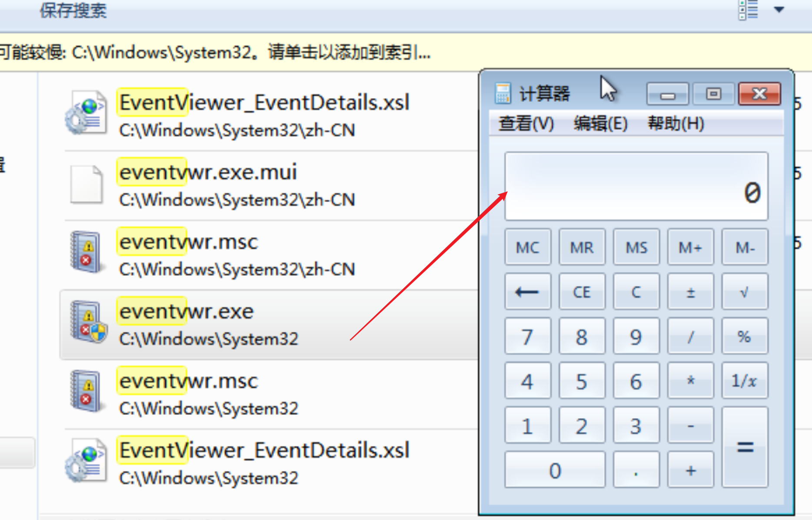Click the M+ memory add button
Screen dimensions: 812x520
click(x=691, y=247)
